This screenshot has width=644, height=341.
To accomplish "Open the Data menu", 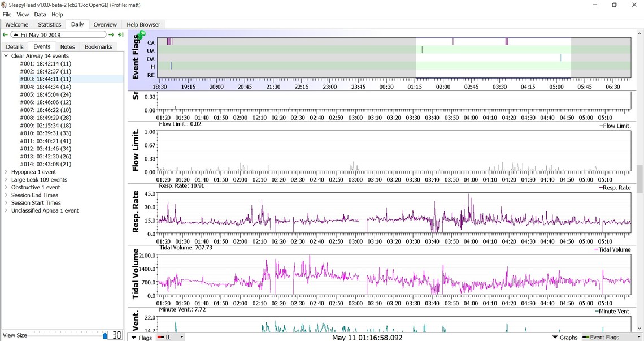I will tap(40, 14).
